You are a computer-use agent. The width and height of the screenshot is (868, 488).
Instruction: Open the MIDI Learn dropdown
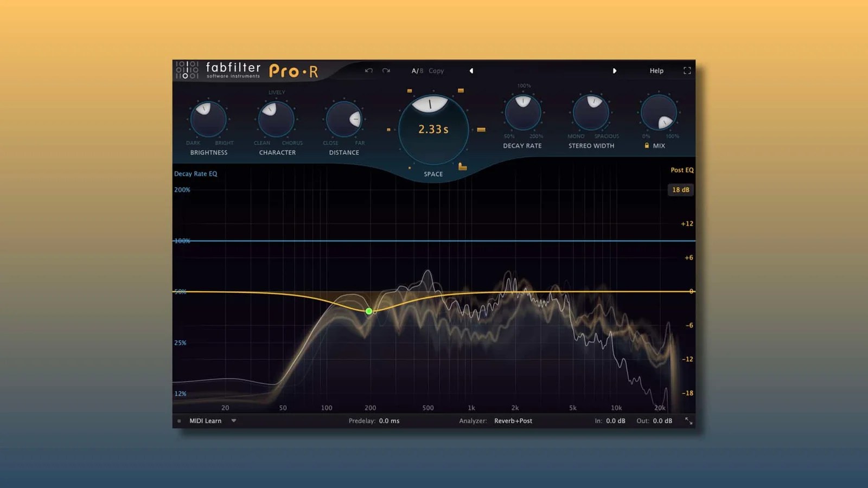coord(234,421)
